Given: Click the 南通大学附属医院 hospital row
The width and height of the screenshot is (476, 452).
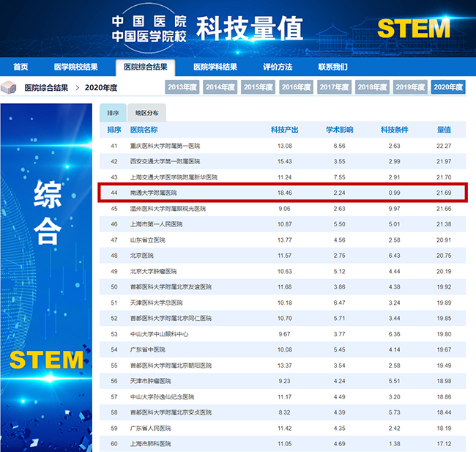Looking at the screenshot, I should [153, 193].
